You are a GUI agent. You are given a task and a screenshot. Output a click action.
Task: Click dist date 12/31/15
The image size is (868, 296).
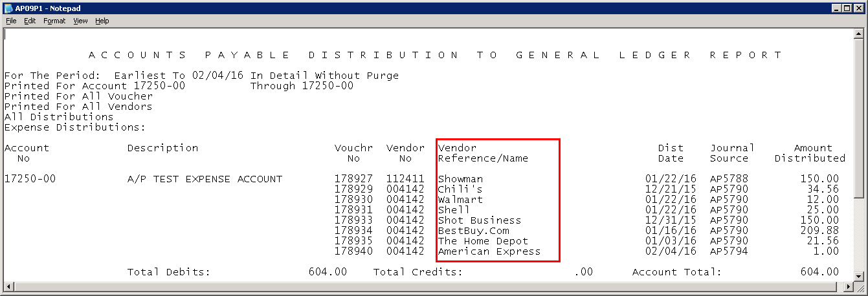tap(671, 220)
